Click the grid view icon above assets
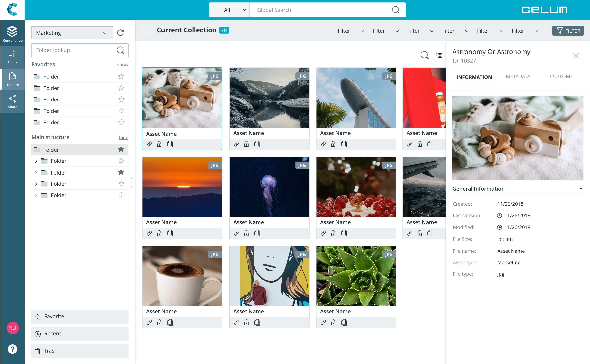Image resolution: width=590 pixels, height=364 pixels. point(439,55)
